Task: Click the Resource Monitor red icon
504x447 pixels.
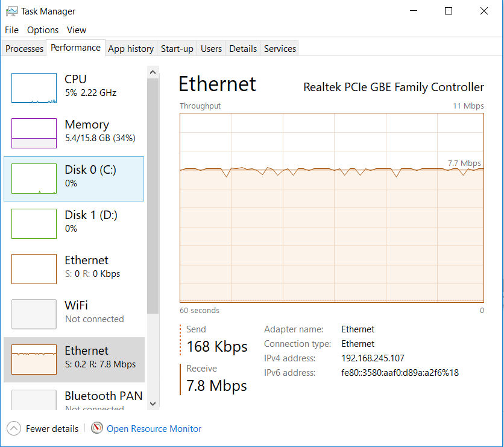Action: point(96,428)
